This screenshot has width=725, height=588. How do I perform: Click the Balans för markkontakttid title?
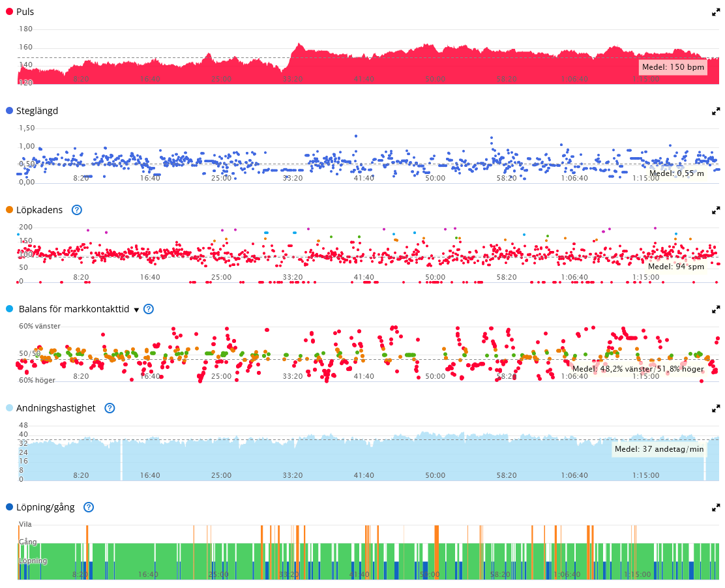point(74,309)
